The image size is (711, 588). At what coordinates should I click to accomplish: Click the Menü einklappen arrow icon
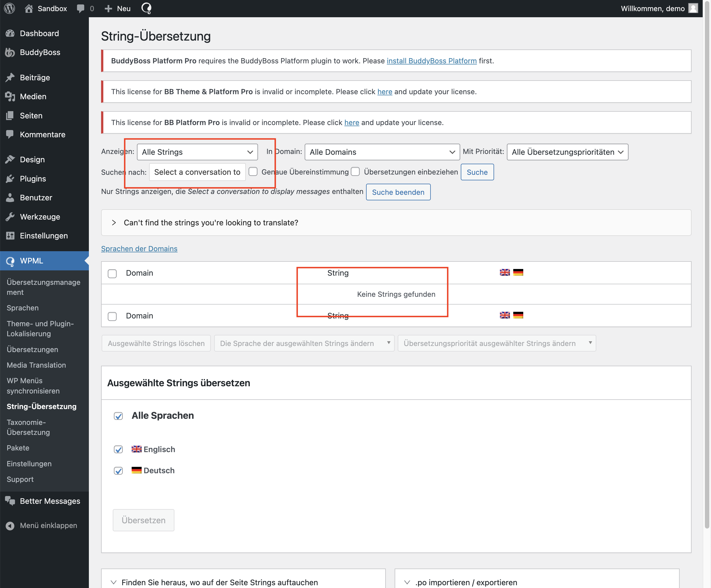pyautogui.click(x=10, y=526)
